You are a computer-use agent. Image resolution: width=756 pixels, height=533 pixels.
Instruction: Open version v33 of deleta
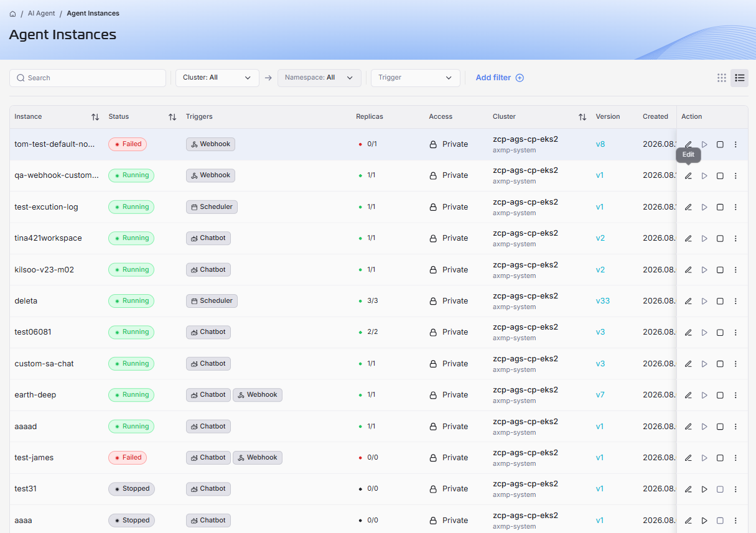tap(603, 301)
